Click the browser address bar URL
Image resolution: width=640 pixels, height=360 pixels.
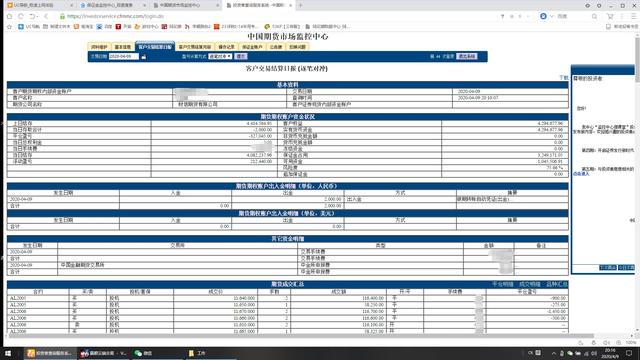115,16
